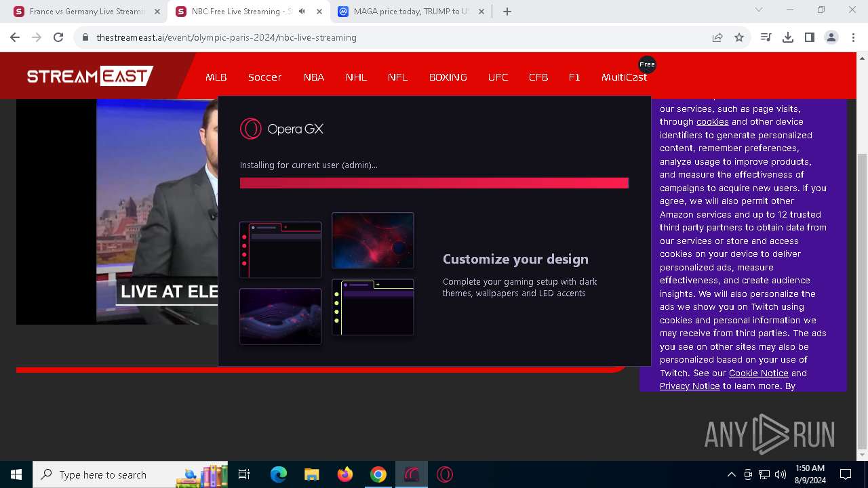Screen dimensions: 868x488
Task: Toggle the Chrome side panel
Action: tap(810, 37)
